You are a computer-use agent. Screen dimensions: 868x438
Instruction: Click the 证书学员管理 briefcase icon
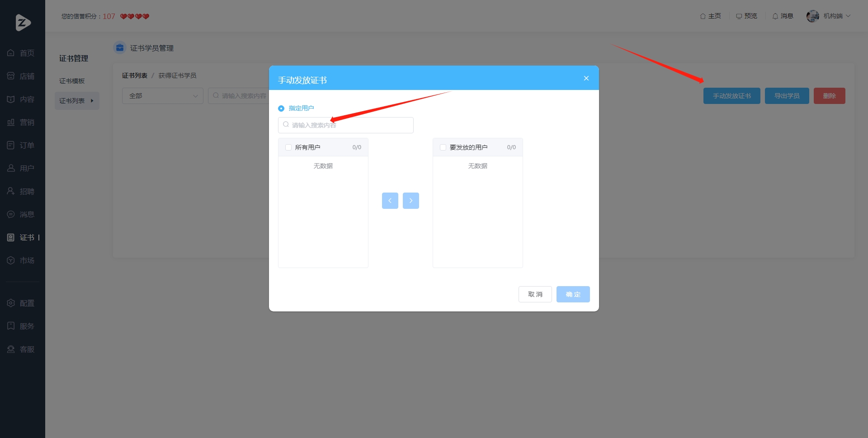pyautogui.click(x=120, y=47)
